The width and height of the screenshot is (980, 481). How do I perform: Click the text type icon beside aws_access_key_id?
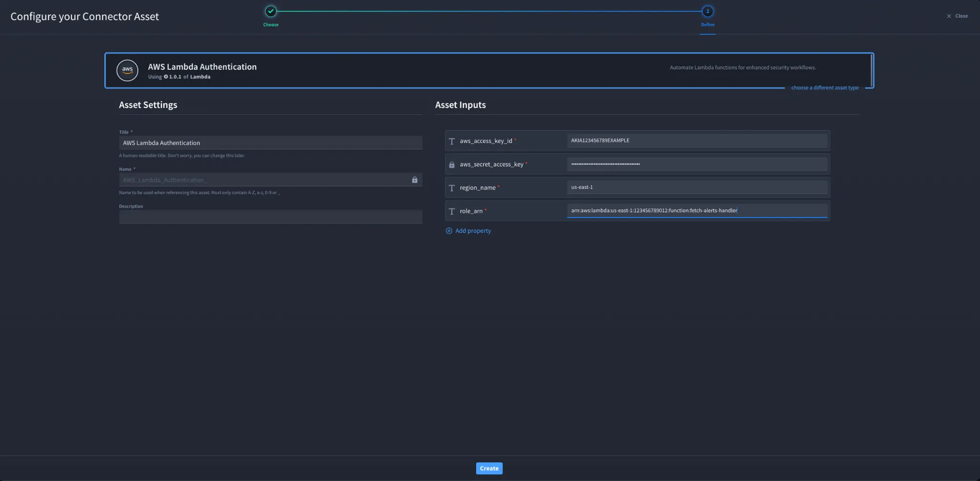452,141
